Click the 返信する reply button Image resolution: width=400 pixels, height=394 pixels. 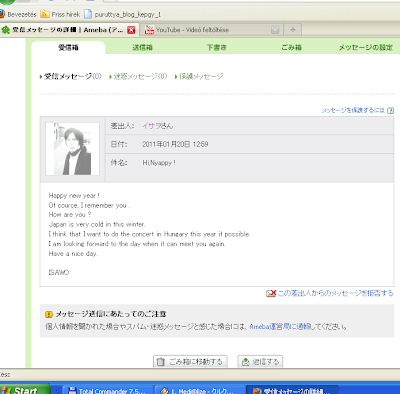[x=260, y=361]
